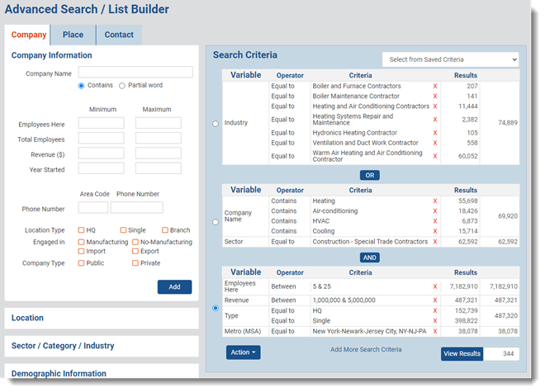Open Add More Search Criteria link
The width and height of the screenshot is (545, 392).
[x=366, y=350]
